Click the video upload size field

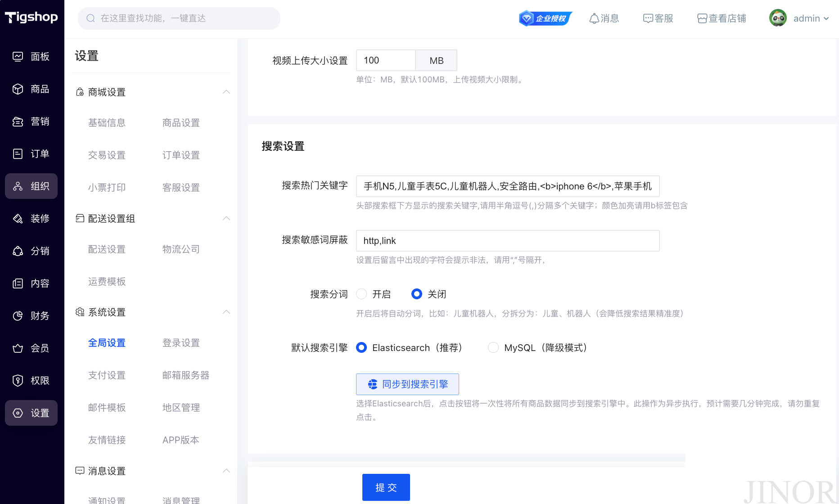386,60
